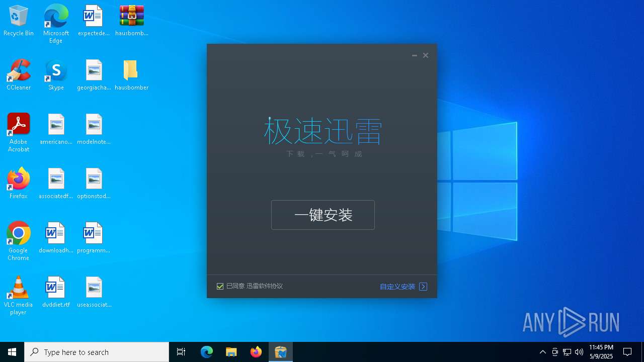The width and height of the screenshot is (644, 362).
Task: Click the 一键安装 one-click install button
Action: pos(323,215)
